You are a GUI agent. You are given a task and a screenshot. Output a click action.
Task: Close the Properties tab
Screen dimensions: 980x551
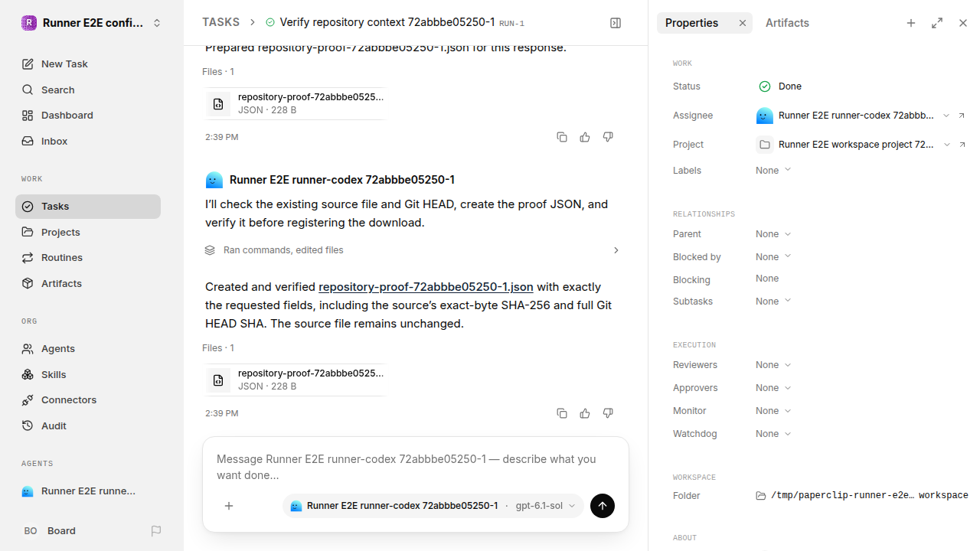pos(742,23)
